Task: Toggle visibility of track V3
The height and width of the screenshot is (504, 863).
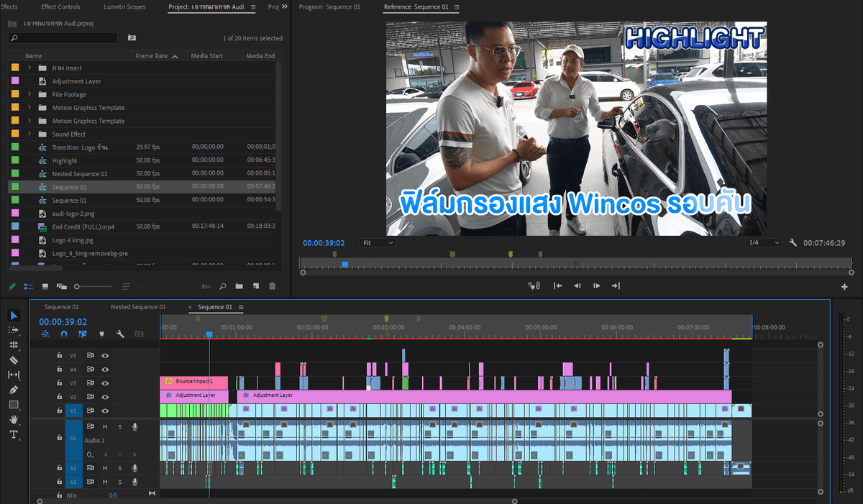Action: [105, 383]
